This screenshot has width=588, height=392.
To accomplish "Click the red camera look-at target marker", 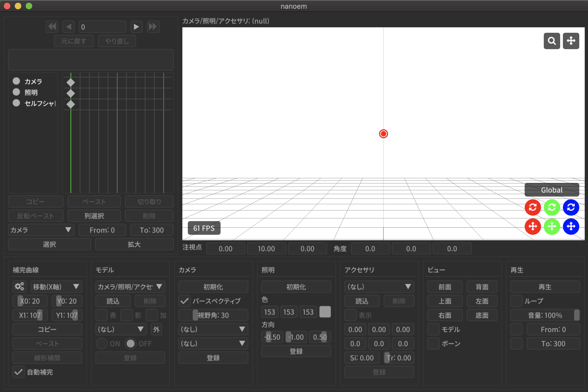I will pyautogui.click(x=383, y=134).
